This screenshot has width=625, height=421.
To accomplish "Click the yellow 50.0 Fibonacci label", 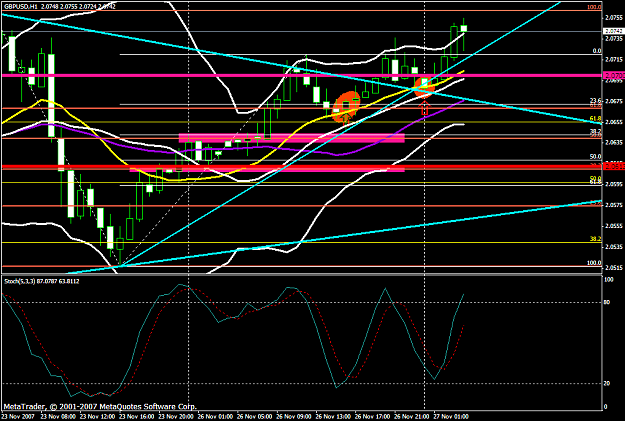I will (x=596, y=178).
